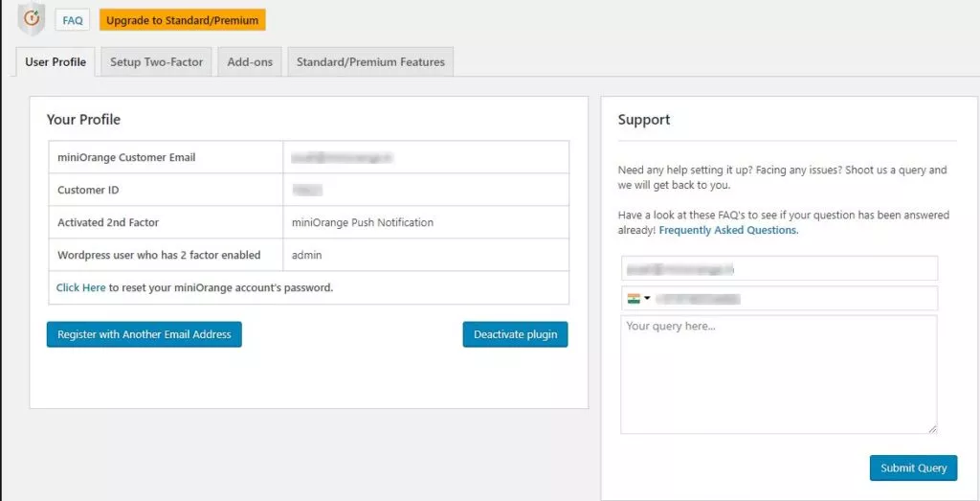Click the Activated 2nd Factor label
Image resolution: width=980 pixels, height=501 pixels.
pyautogui.click(x=108, y=222)
